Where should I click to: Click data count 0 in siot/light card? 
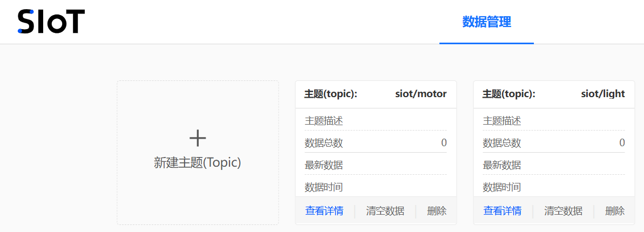[x=622, y=143]
